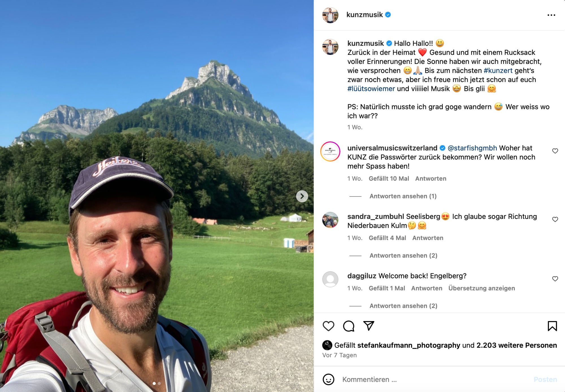The height and width of the screenshot is (392, 565).
Task: Like the universalmusicswitzerland comment
Action: pyautogui.click(x=555, y=151)
